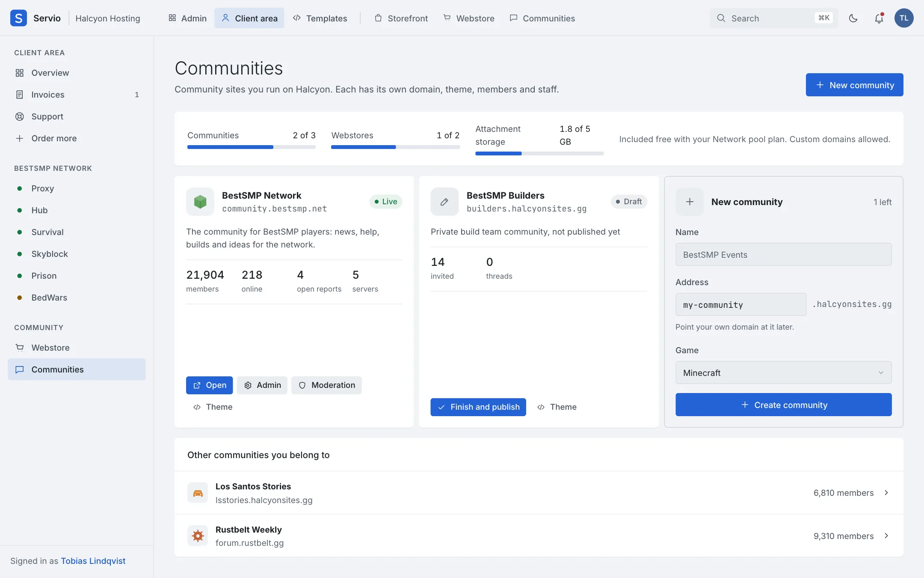Click the Attachment storage progress bar
The image size is (924, 578).
[x=539, y=154]
